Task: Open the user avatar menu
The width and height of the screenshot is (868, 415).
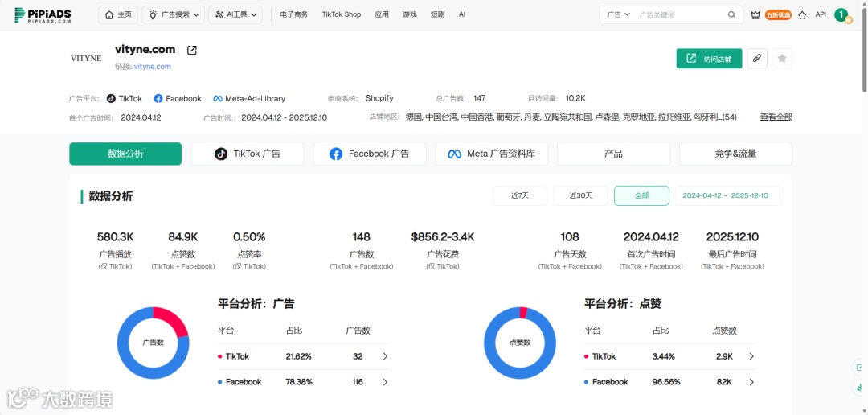Action: [x=841, y=15]
